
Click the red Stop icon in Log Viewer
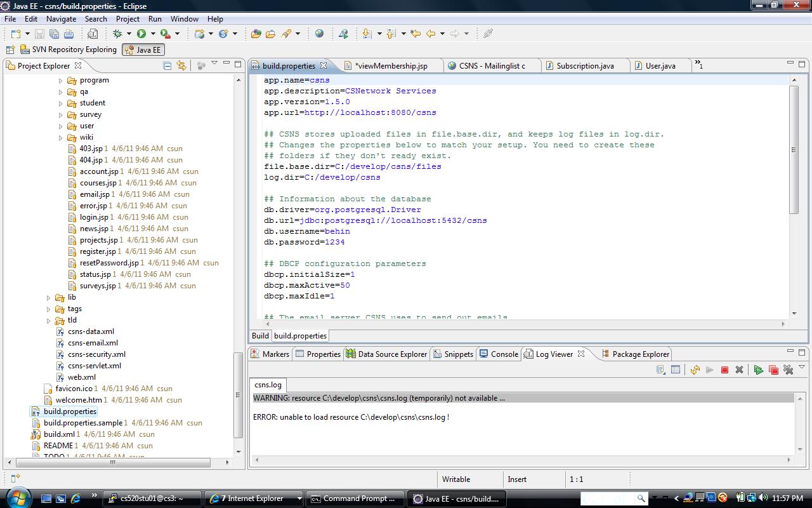pyautogui.click(x=724, y=370)
